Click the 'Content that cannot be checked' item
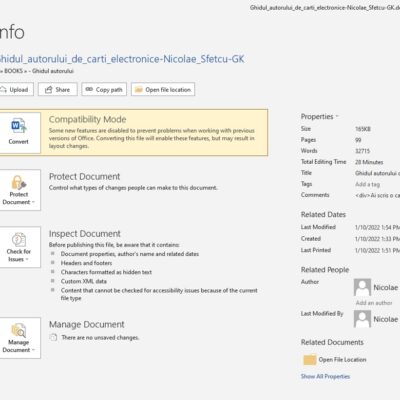The image size is (400, 400). click(x=159, y=294)
